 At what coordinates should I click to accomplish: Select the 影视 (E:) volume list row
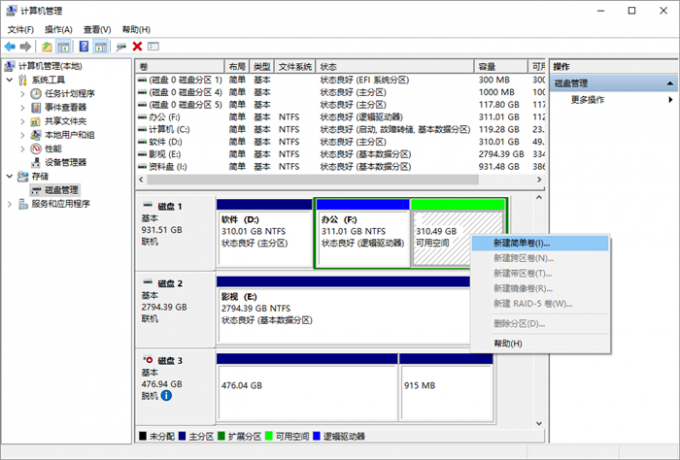coord(340,154)
